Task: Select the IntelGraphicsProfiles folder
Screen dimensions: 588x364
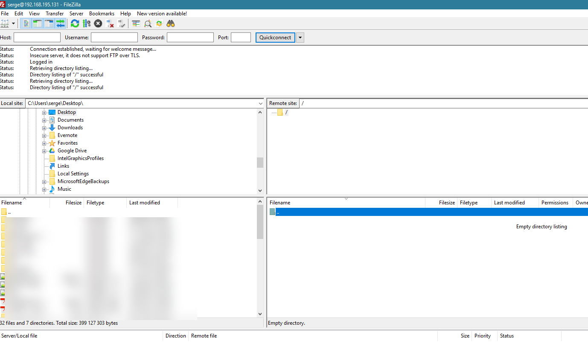Action: coord(81,158)
